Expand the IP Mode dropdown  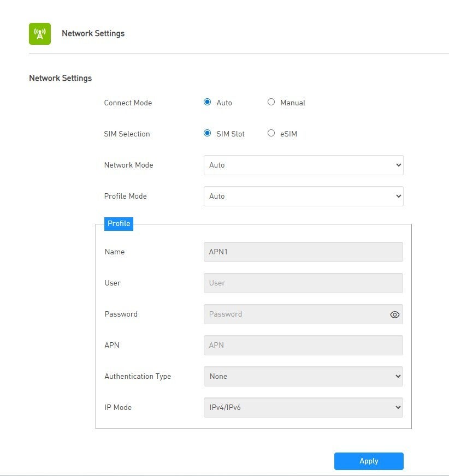pyautogui.click(x=303, y=407)
